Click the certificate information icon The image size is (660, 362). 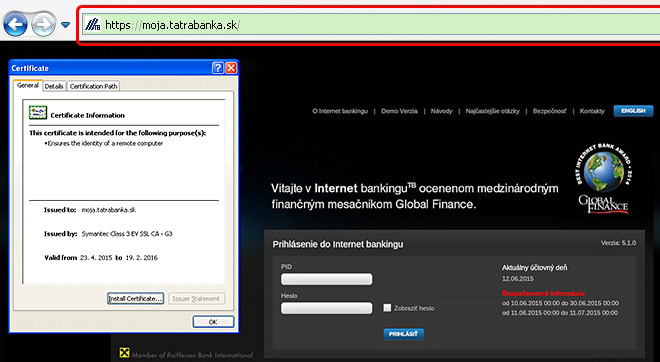[x=38, y=113]
